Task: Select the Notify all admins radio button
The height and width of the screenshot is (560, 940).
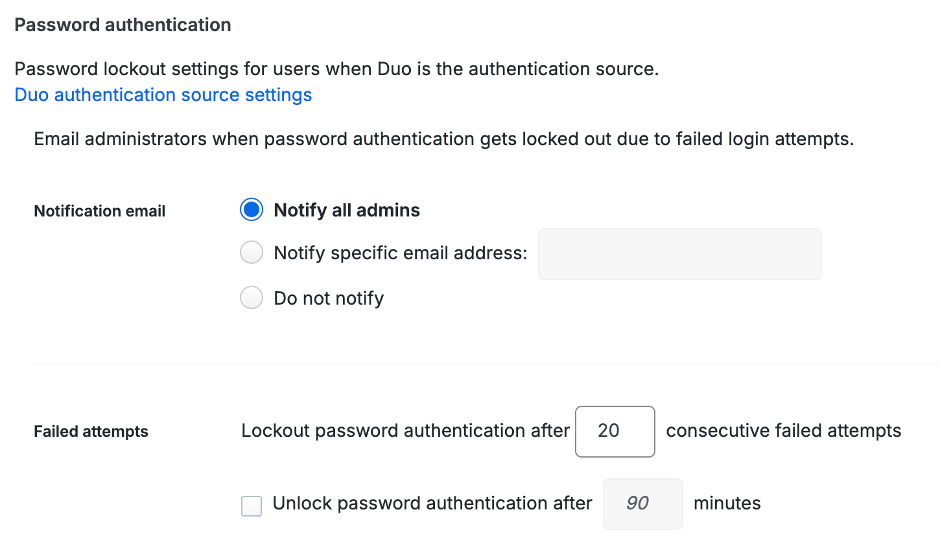Action: coord(252,209)
